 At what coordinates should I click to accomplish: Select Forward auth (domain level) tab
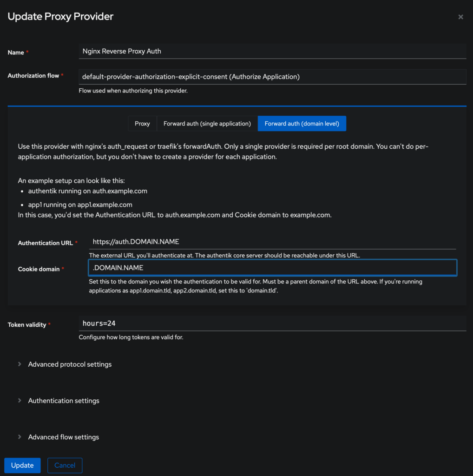(x=302, y=124)
